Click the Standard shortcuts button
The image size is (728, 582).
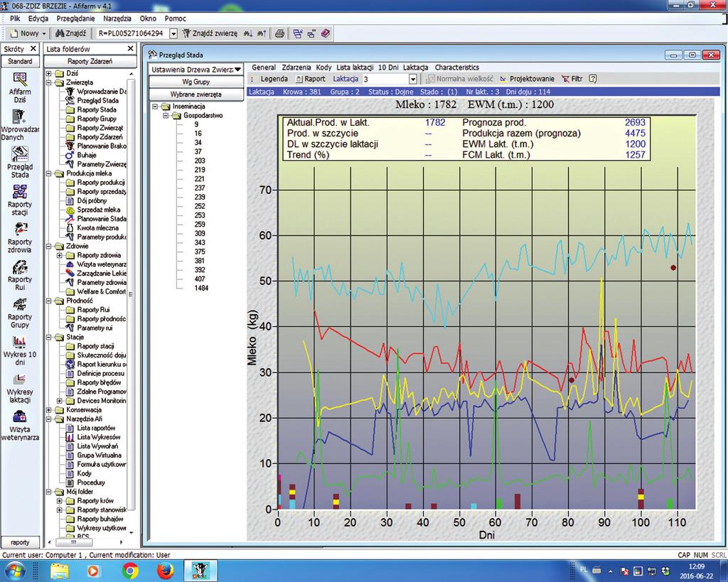[x=20, y=61]
